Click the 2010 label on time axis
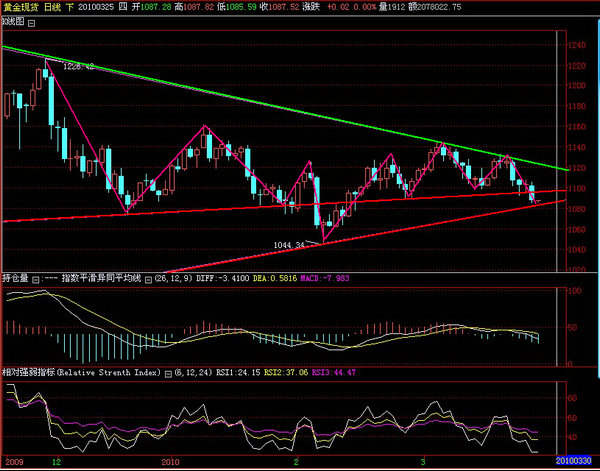Image resolution: width=600 pixels, height=471 pixels. [x=168, y=464]
